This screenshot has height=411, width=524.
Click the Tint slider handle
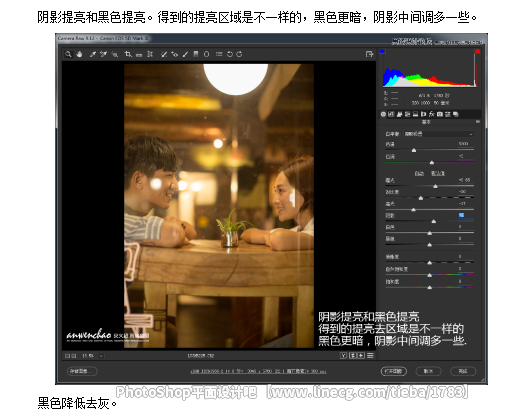[432, 163]
